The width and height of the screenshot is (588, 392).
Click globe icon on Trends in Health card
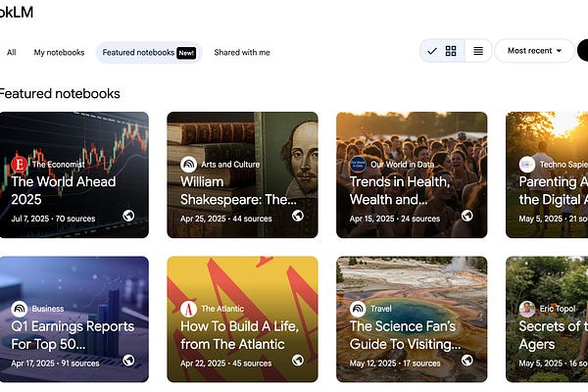coord(466,216)
